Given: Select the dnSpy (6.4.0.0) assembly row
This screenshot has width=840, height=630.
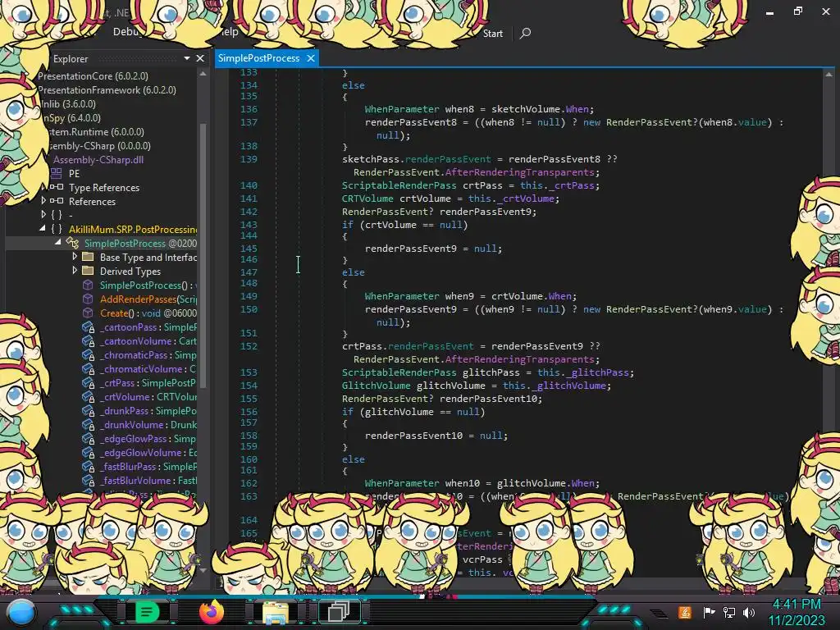Looking at the screenshot, I should tap(71, 117).
